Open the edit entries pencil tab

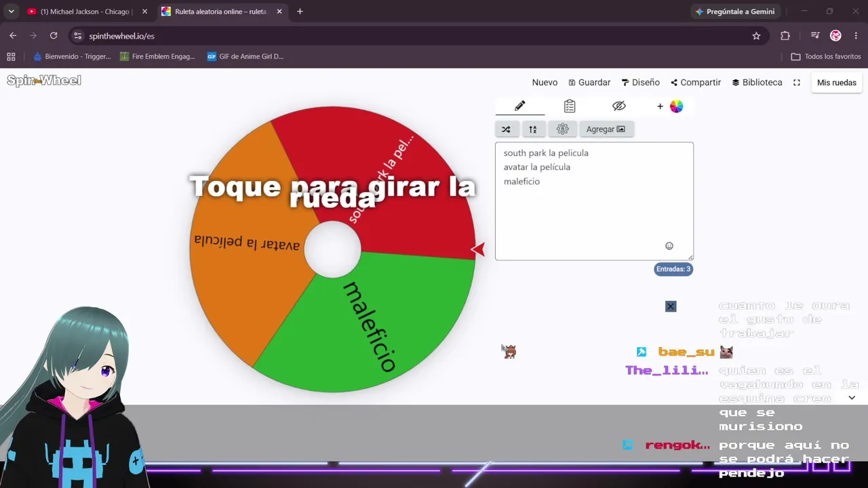pyautogui.click(x=519, y=106)
